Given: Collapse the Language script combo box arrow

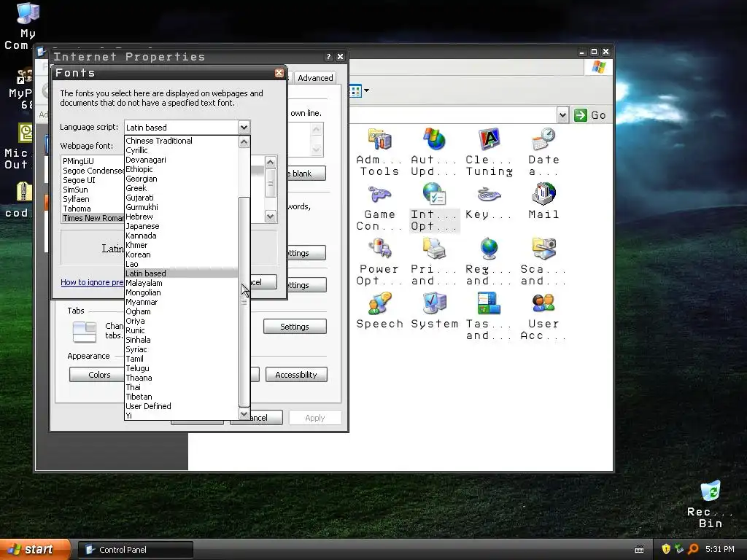Looking at the screenshot, I should [x=244, y=127].
